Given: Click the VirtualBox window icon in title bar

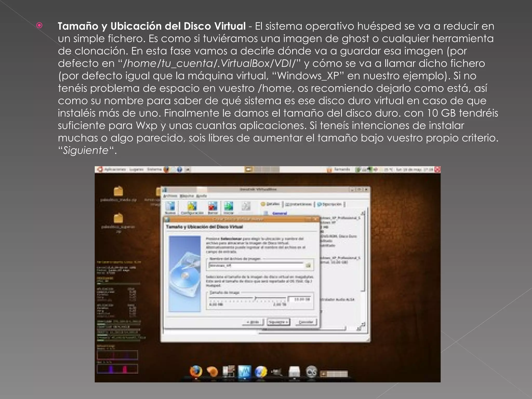Looking at the screenshot, I should click(x=165, y=190).
